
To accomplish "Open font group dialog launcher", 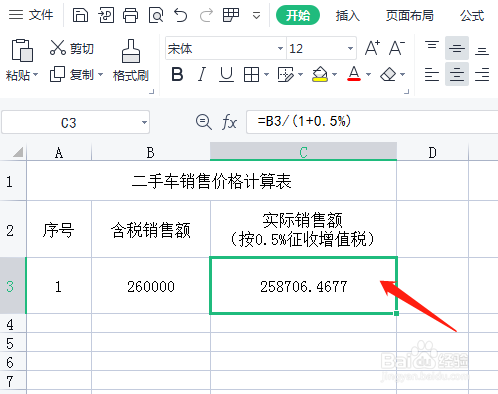I will tap(406, 91).
